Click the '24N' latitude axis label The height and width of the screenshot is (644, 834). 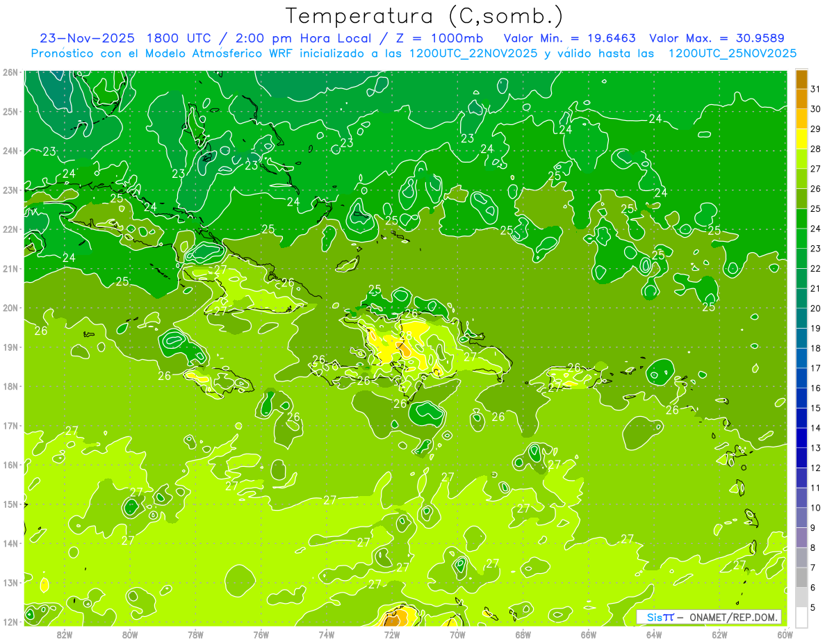(x=10, y=151)
